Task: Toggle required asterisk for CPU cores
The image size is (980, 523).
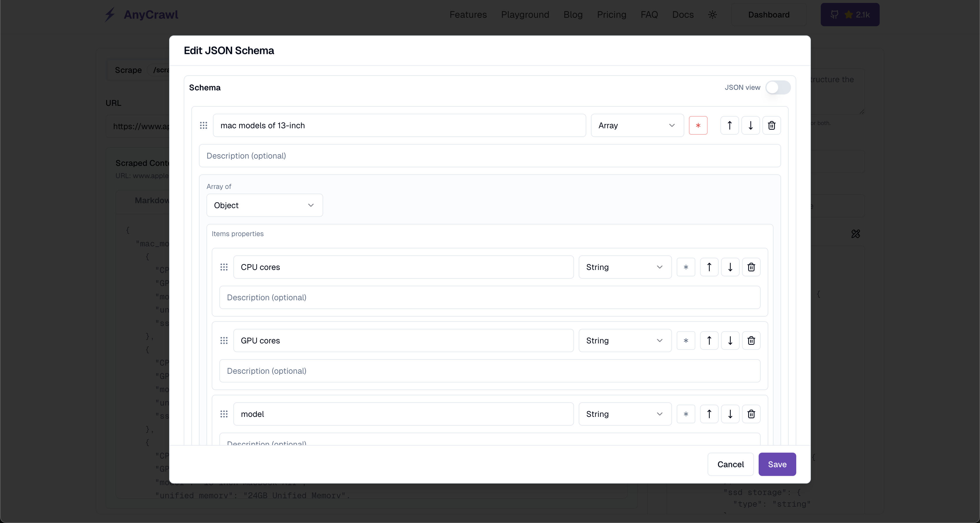Action: pos(686,267)
